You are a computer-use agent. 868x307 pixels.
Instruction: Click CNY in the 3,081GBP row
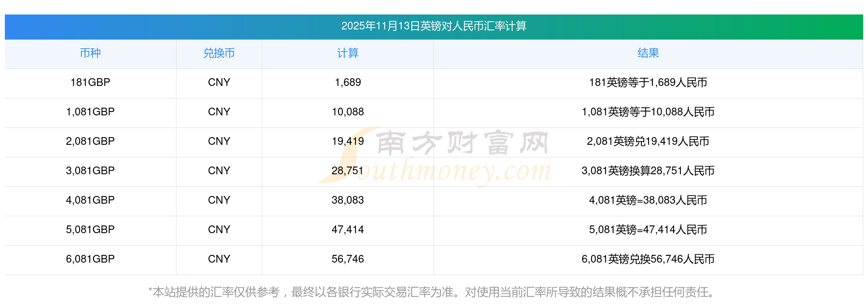(219, 171)
